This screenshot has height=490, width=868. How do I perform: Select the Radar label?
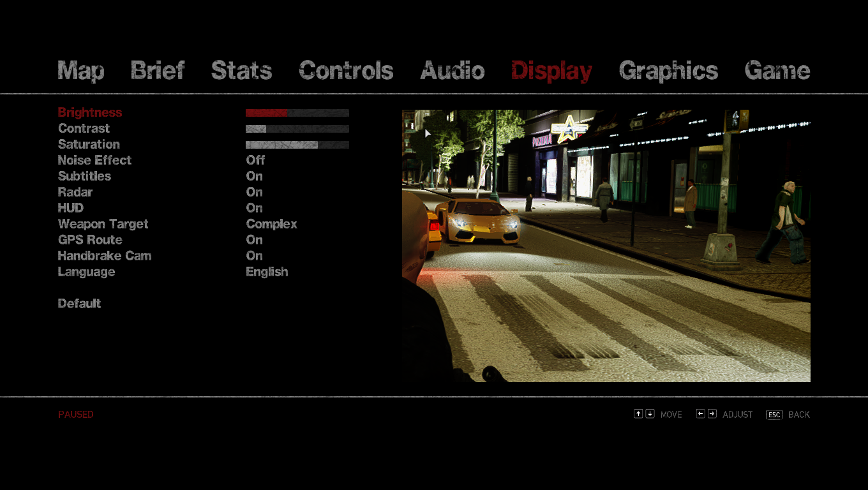75,192
